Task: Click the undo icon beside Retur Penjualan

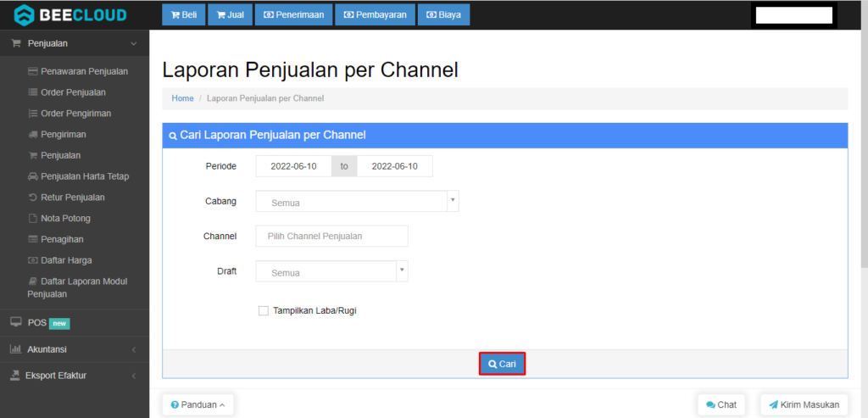Action: 33,197
